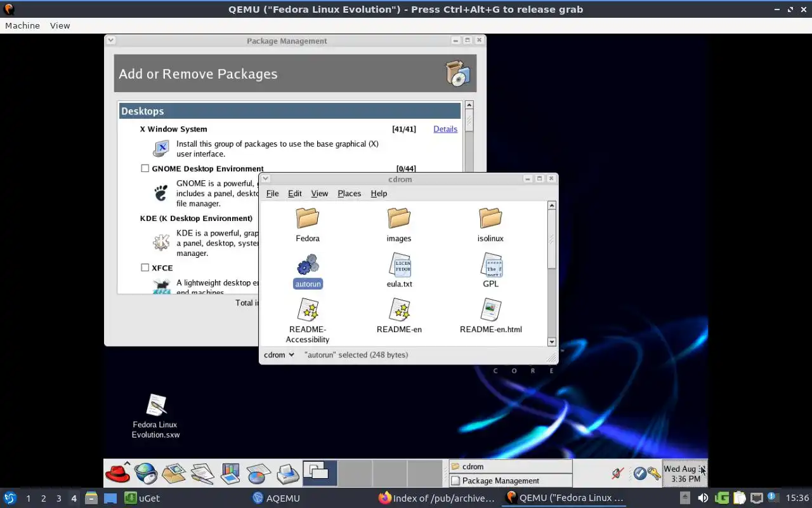Switch to host workspace 1
Screen dimensions: 812x508
(28, 498)
